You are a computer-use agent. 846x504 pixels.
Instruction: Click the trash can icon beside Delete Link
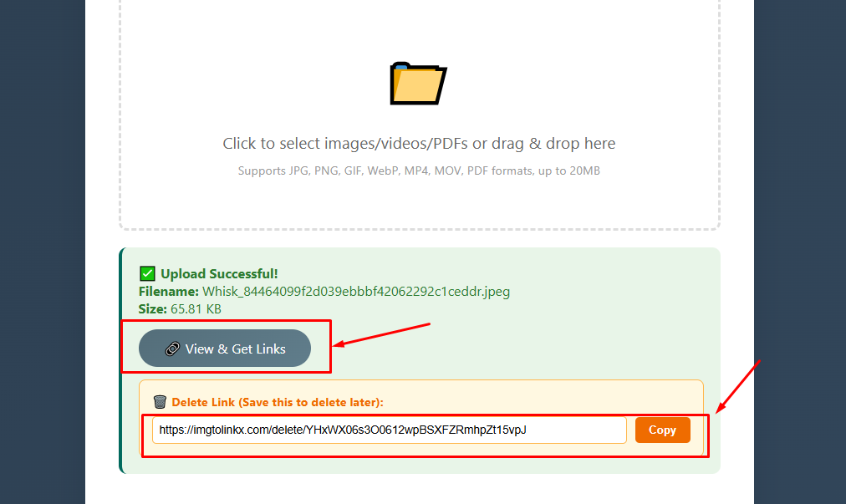point(160,402)
